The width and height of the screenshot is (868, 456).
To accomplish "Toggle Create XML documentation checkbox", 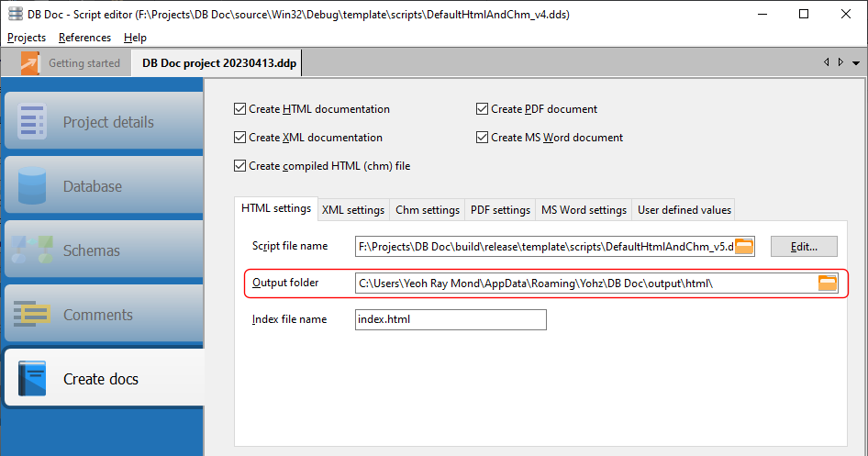I will pos(240,138).
